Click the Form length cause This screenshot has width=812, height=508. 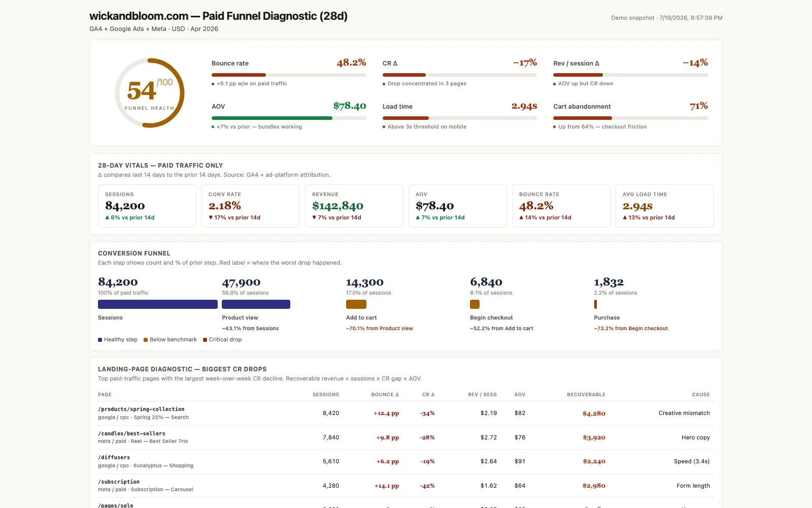(x=693, y=486)
